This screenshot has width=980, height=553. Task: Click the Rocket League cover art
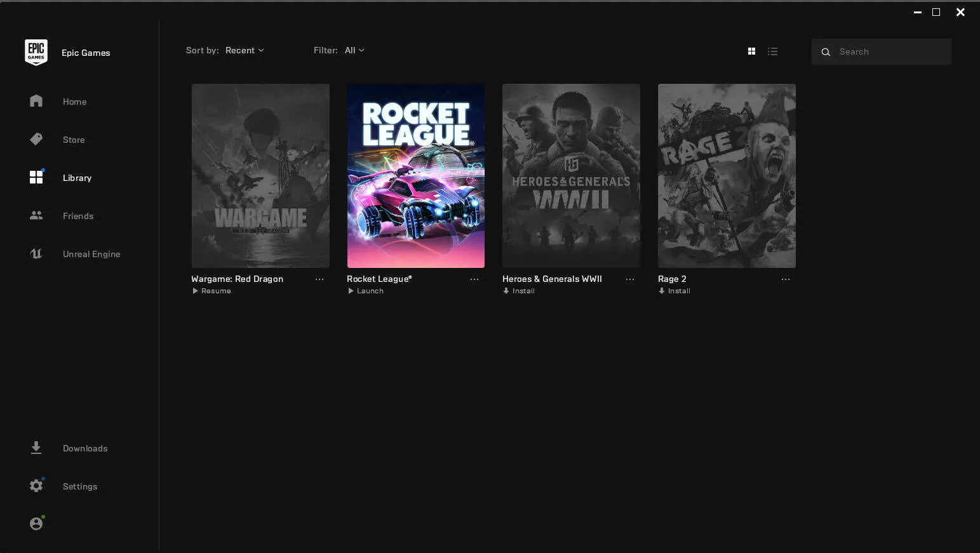(416, 176)
